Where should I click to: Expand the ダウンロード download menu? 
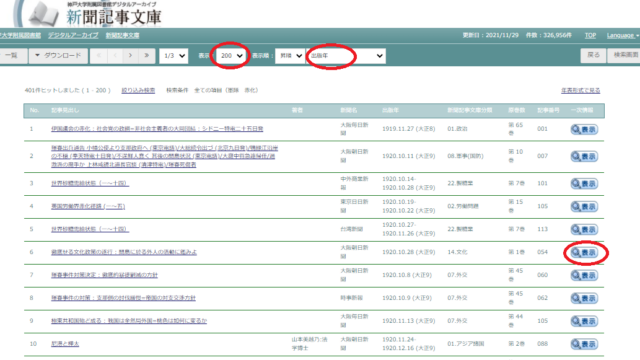[58, 56]
